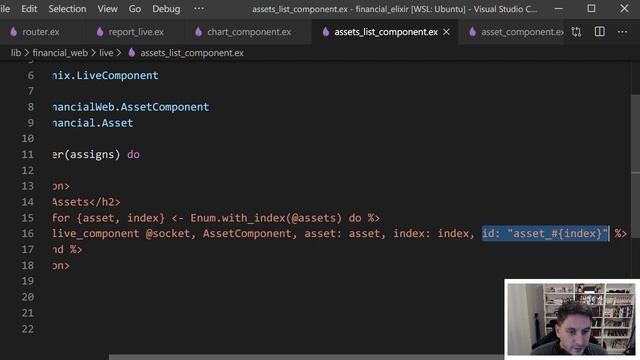The height and width of the screenshot is (360, 640).
Task: Click the assets_list_component.ex breadcrumb
Action: [x=192, y=53]
